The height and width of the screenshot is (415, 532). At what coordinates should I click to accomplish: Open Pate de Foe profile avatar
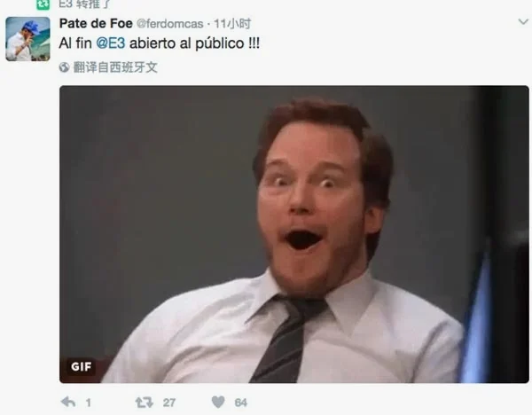click(x=27, y=39)
